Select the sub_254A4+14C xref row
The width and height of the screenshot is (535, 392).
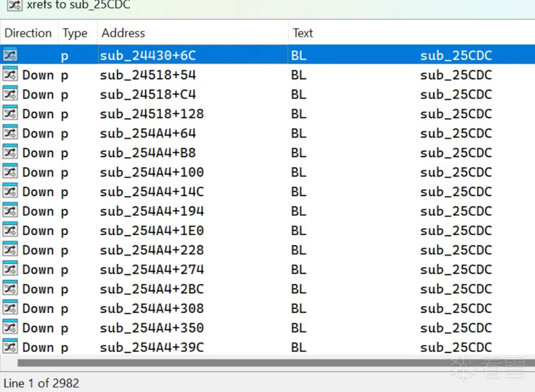coord(267,192)
